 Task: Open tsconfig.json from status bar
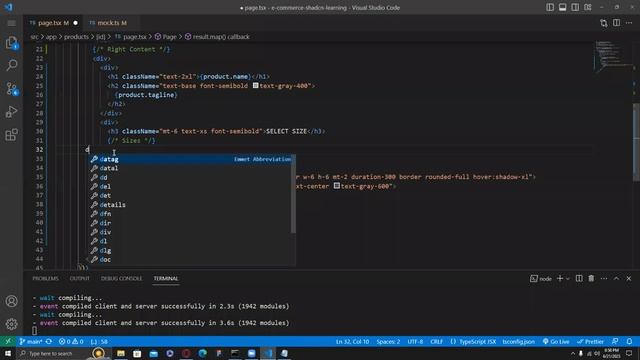click(x=518, y=342)
